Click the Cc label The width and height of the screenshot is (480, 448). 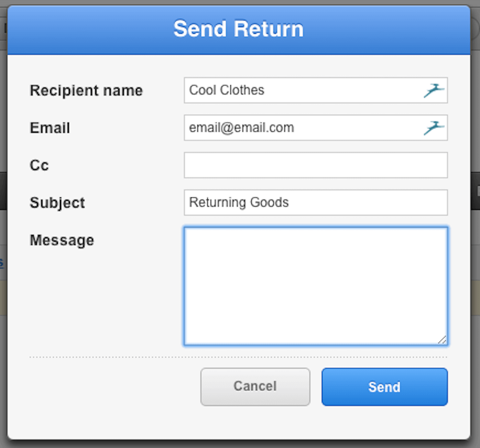(39, 166)
